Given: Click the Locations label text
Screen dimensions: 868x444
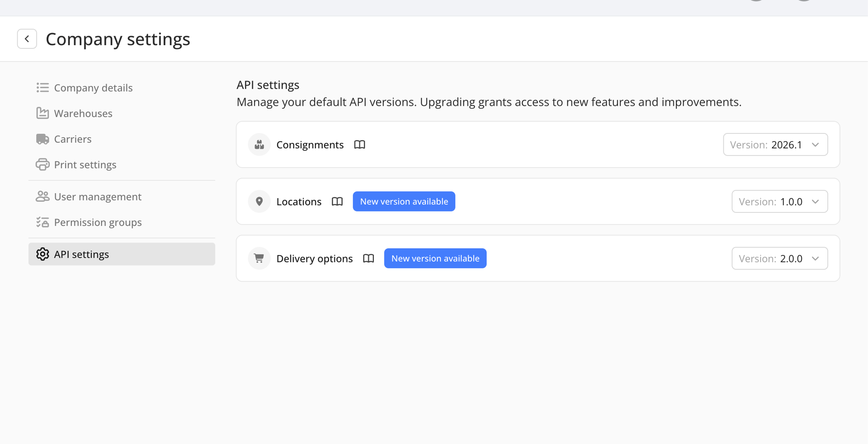Looking at the screenshot, I should pos(299,202).
